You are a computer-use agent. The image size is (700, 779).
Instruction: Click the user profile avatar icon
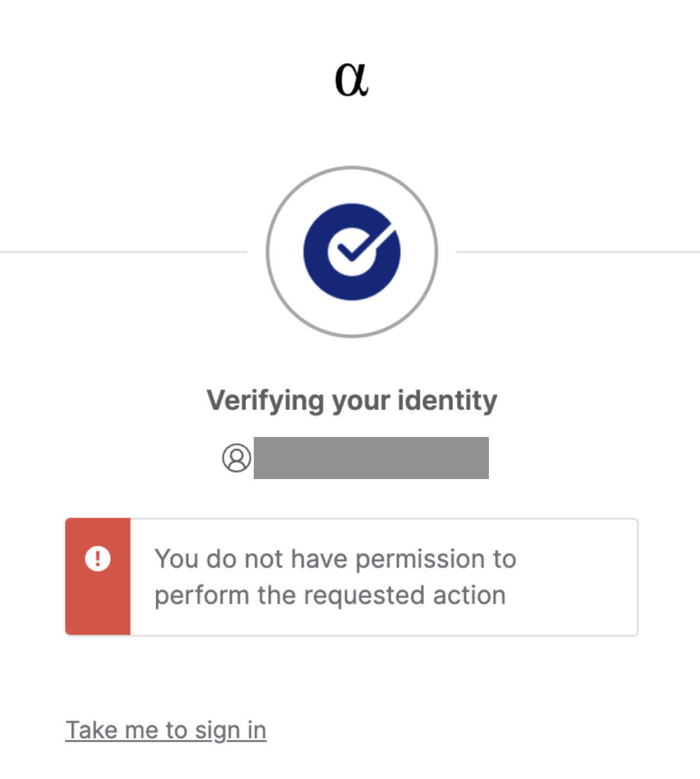point(236,458)
